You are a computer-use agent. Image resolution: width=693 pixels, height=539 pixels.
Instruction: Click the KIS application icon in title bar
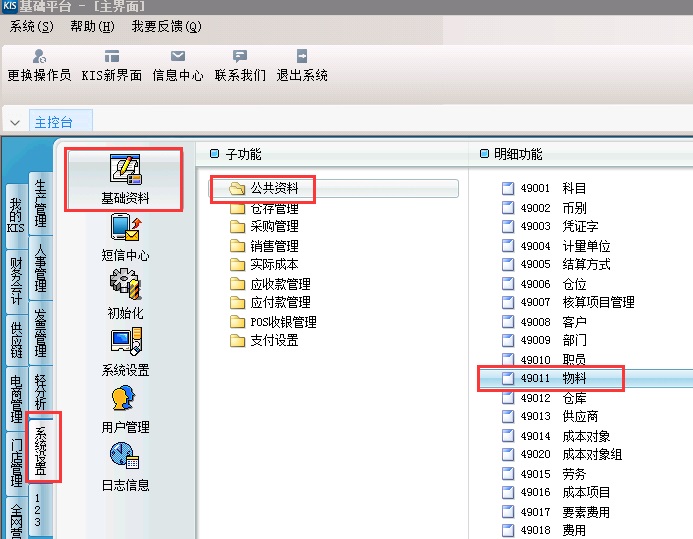[x=10, y=6]
